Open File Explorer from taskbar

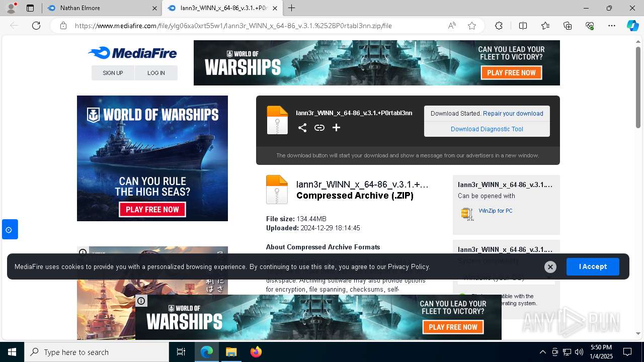coord(231,352)
